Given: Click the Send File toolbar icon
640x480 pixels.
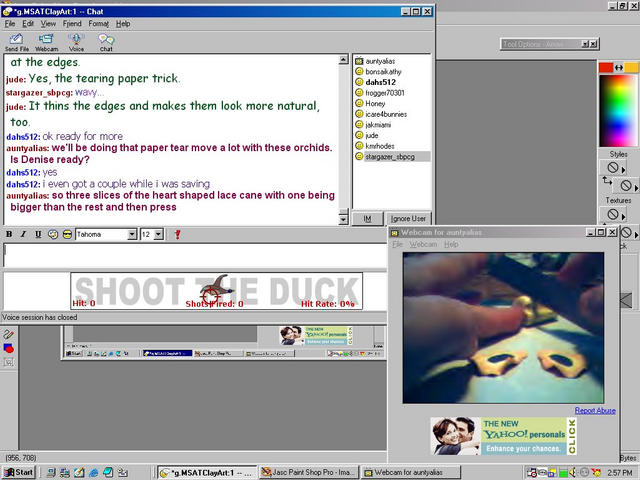Looking at the screenshot, I should click(x=17, y=42).
